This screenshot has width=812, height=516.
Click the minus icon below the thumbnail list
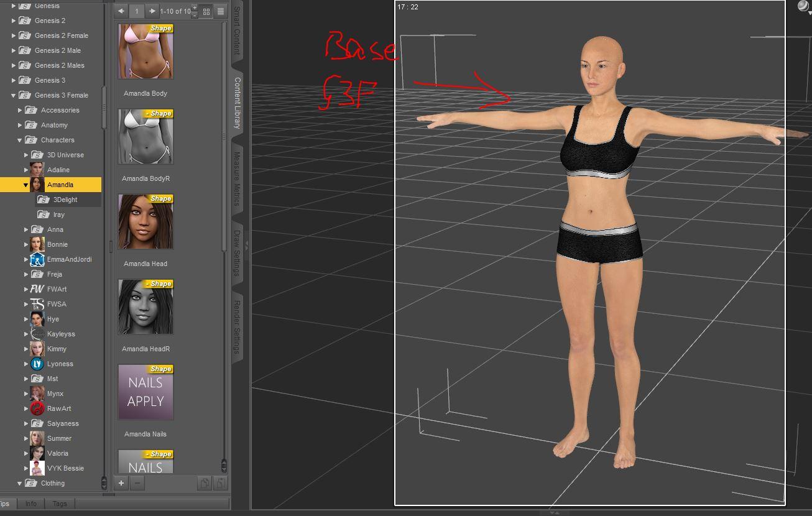138,484
